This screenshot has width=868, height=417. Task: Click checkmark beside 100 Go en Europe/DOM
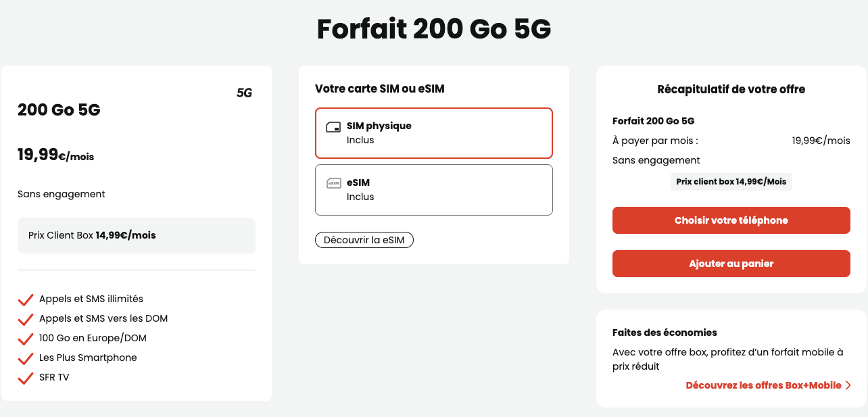tap(26, 339)
